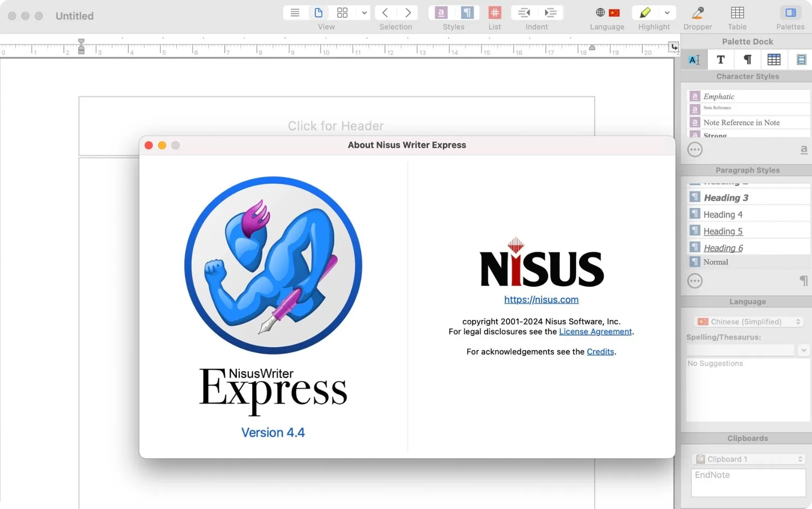This screenshot has width=812, height=509.
Task: Open the character Styles 'a' toolbar button
Action: point(441,12)
